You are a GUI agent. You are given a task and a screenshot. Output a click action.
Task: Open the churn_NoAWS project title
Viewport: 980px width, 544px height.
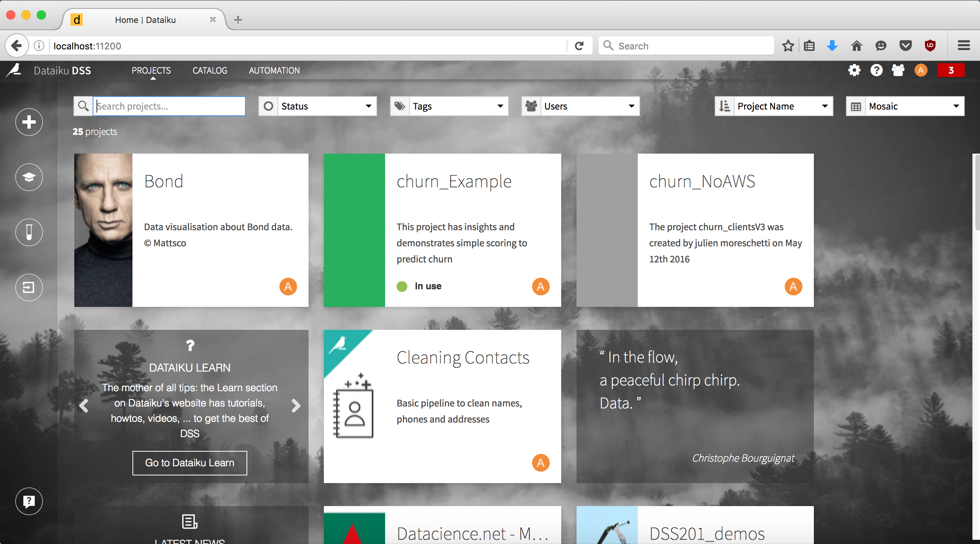[x=702, y=181]
